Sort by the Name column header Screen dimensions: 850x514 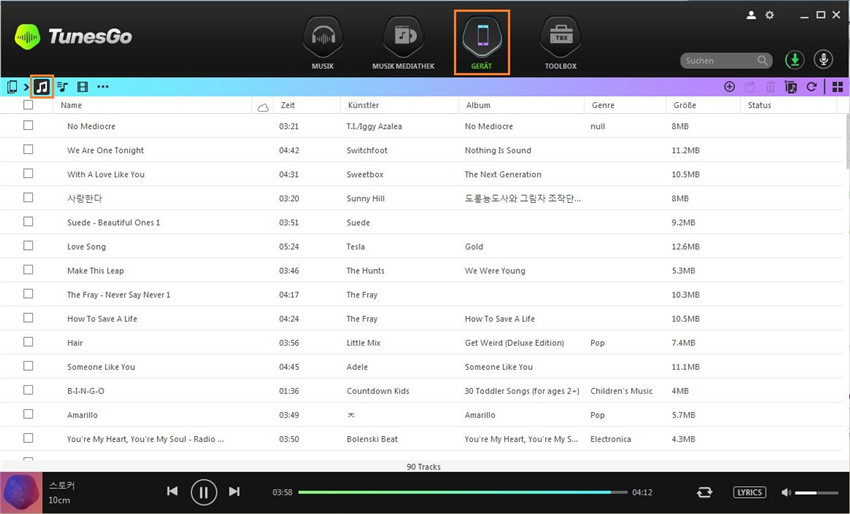[x=71, y=105]
